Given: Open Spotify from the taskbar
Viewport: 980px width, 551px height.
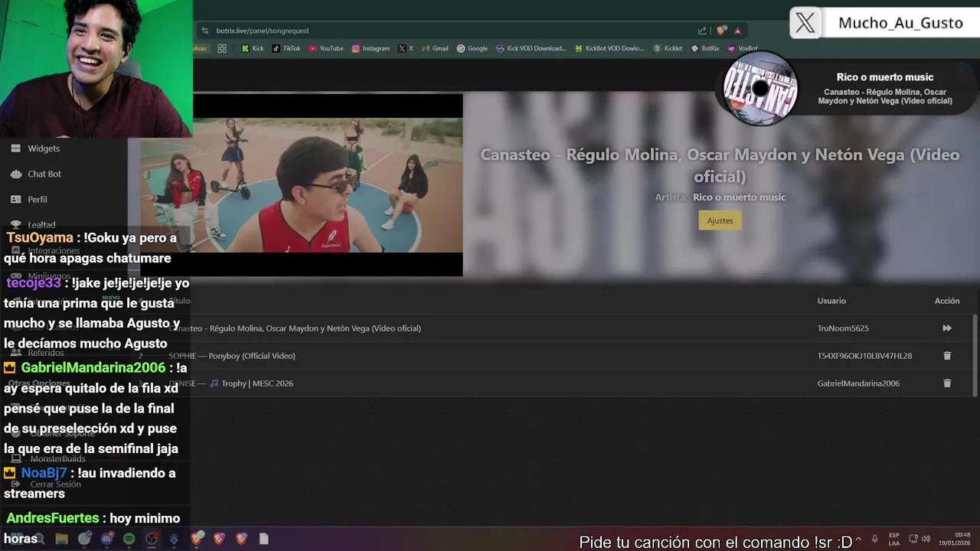Looking at the screenshot, I should click(129, 539).
